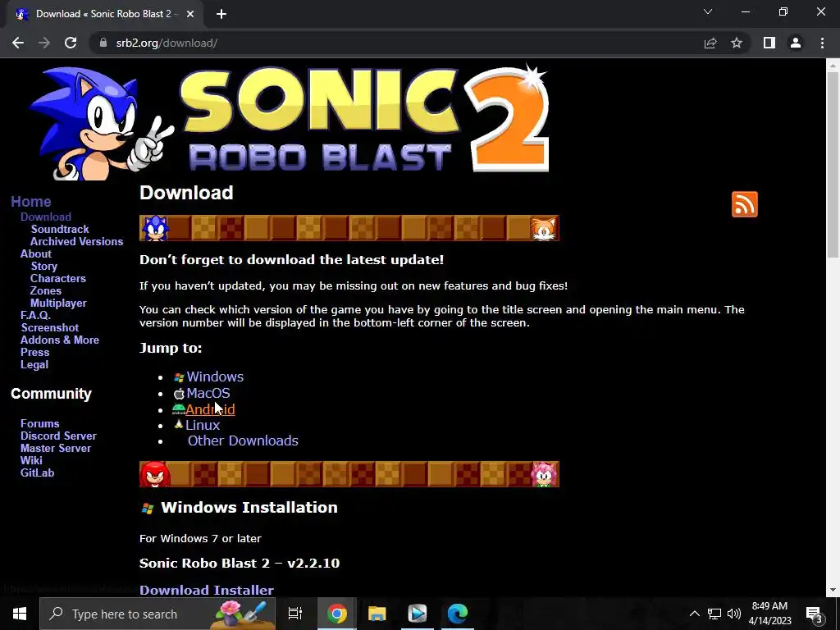The height and width of the screenshot is (630, 840).
Task: Show hidden system tray icons
Action: [x=694, y=614]
